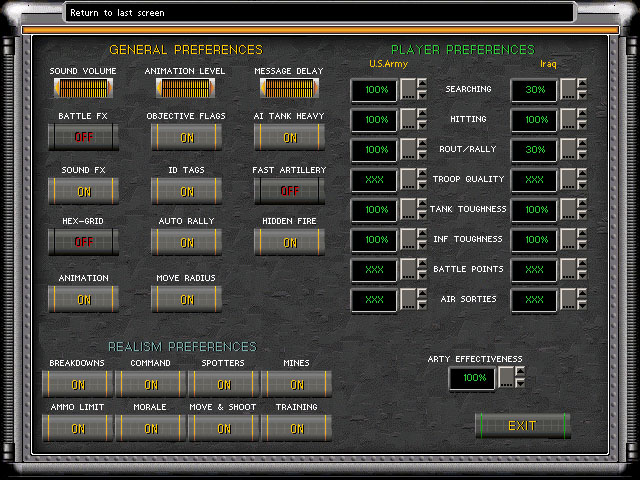Click the gray box beside Arty Effectiveness
Viewport: 640px width, 480px height.
pyautogui.click(x=506, y=377)
